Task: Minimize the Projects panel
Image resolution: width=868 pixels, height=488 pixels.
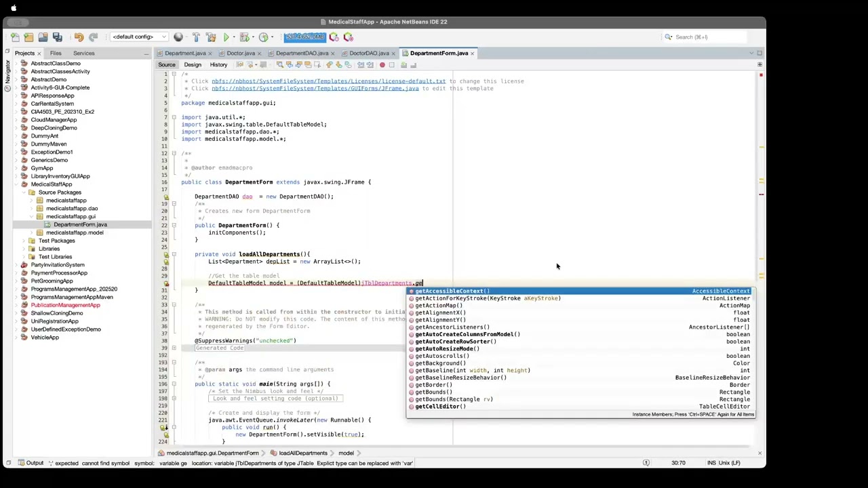Action: point(146,53)
